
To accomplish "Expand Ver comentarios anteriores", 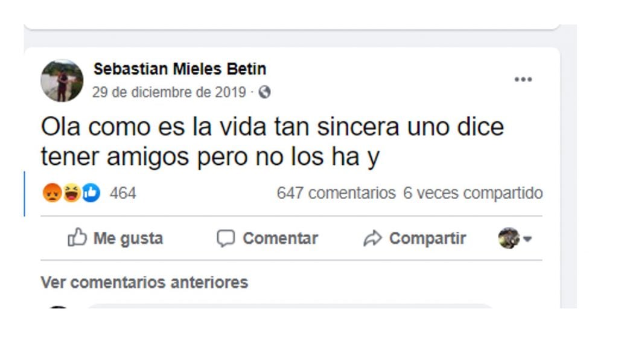I will [144, 282].
